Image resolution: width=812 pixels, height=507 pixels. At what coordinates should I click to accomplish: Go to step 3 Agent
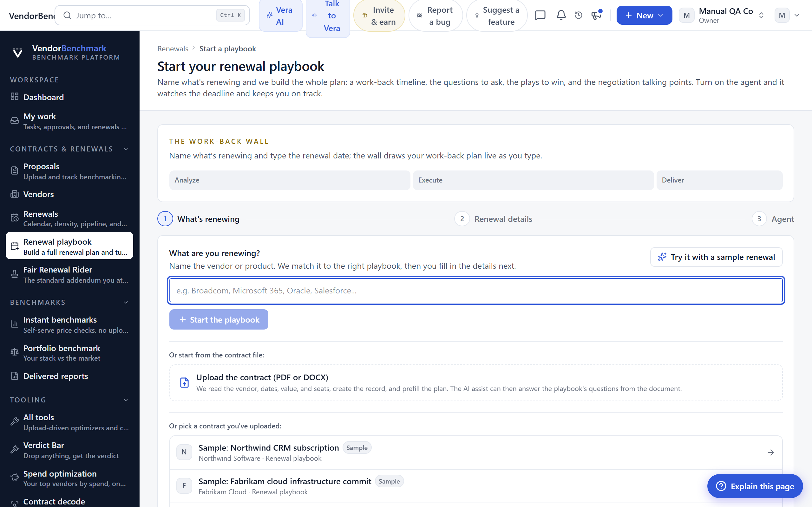tap(773, 219)
